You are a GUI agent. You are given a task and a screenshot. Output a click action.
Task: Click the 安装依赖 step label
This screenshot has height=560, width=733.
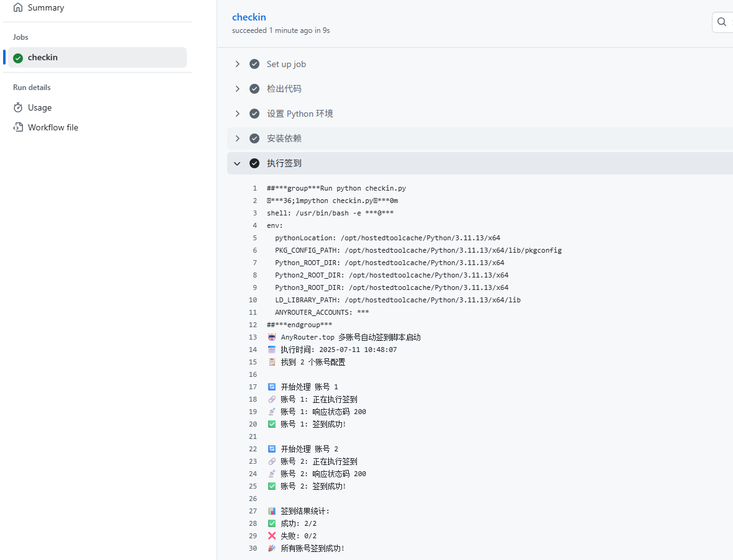click(284, 138)
